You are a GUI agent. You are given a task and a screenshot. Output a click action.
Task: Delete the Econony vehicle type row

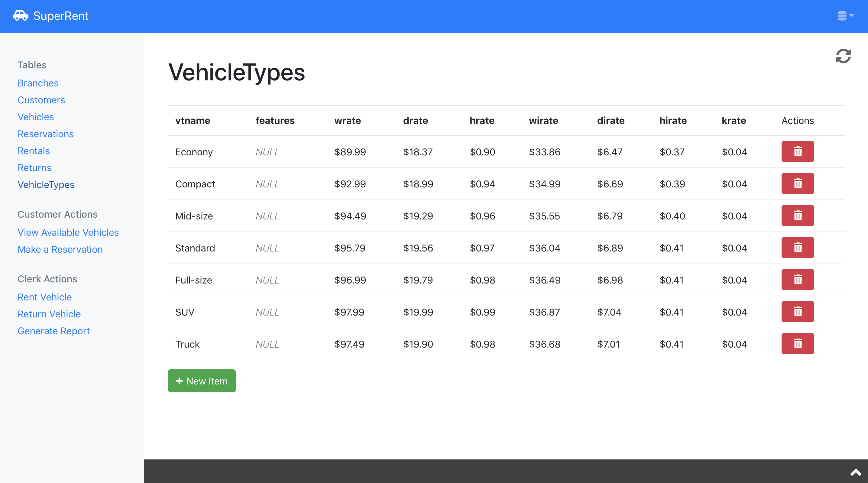(797, 152)
